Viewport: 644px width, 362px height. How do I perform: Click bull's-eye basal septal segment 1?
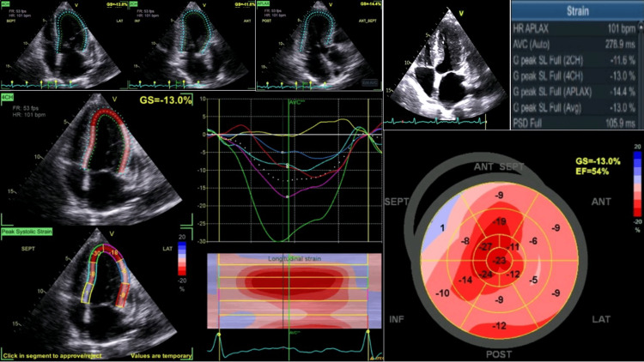click(x=442, y=228)
